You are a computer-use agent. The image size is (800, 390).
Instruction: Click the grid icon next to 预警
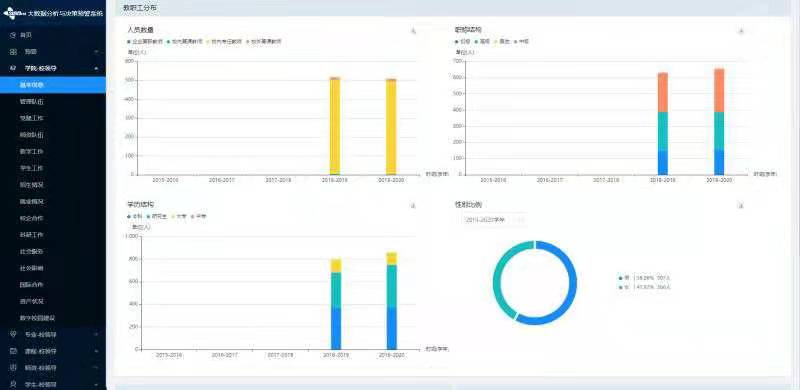click(13, 52)
